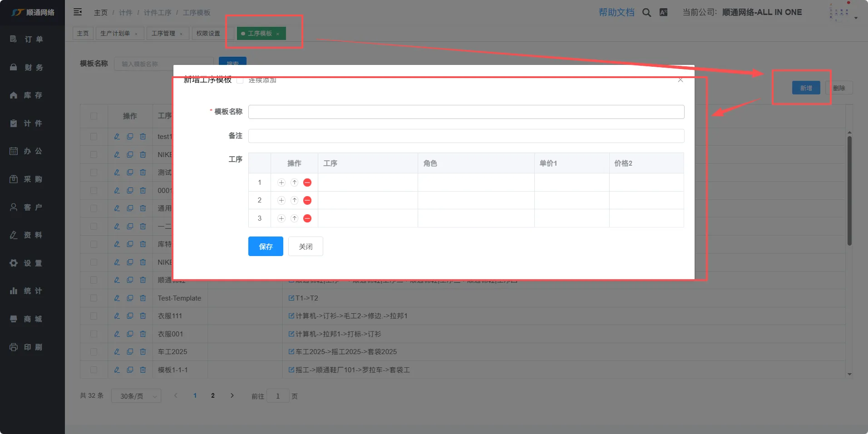Click edit pencil icon for Test-Template row
This screenshot has height=434, width=868.
[x=117, y=298]
